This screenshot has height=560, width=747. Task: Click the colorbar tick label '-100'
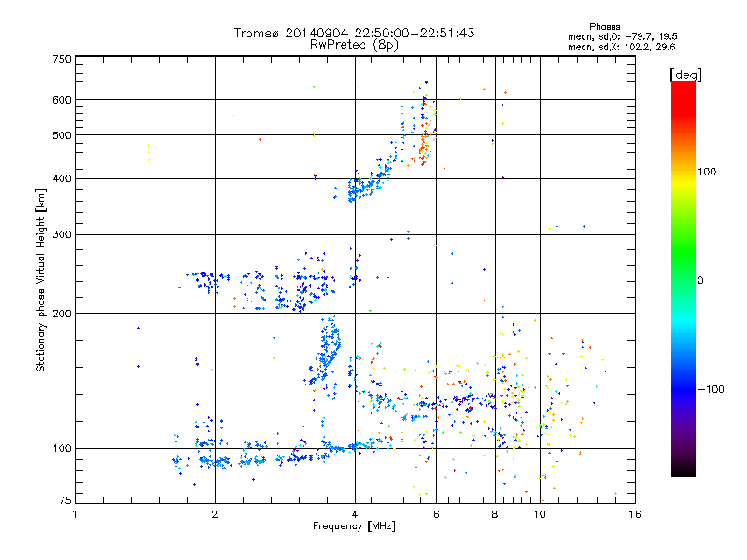point(712,389)
